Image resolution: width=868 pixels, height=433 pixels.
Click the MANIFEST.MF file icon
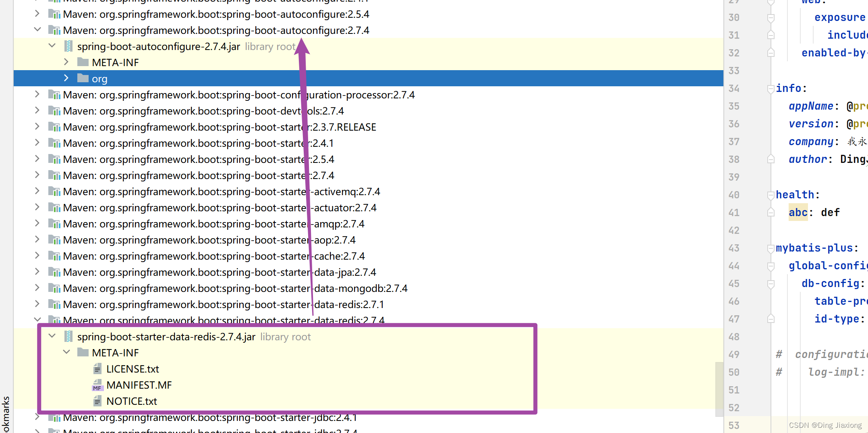pos(97,385)
